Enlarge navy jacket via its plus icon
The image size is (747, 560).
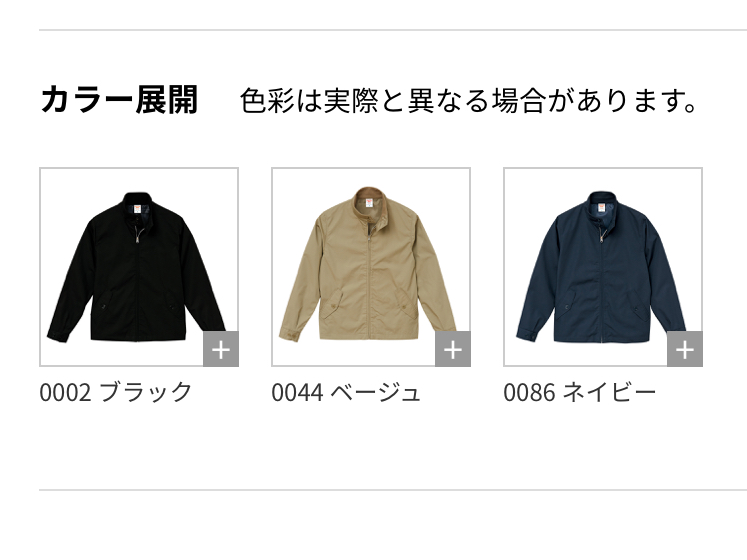(x=685, y=349)
